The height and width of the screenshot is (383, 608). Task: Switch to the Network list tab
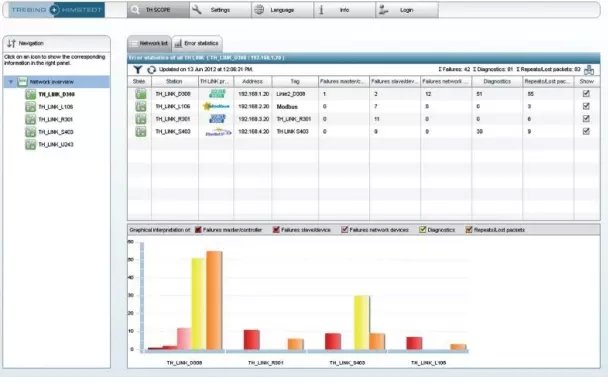150,43
